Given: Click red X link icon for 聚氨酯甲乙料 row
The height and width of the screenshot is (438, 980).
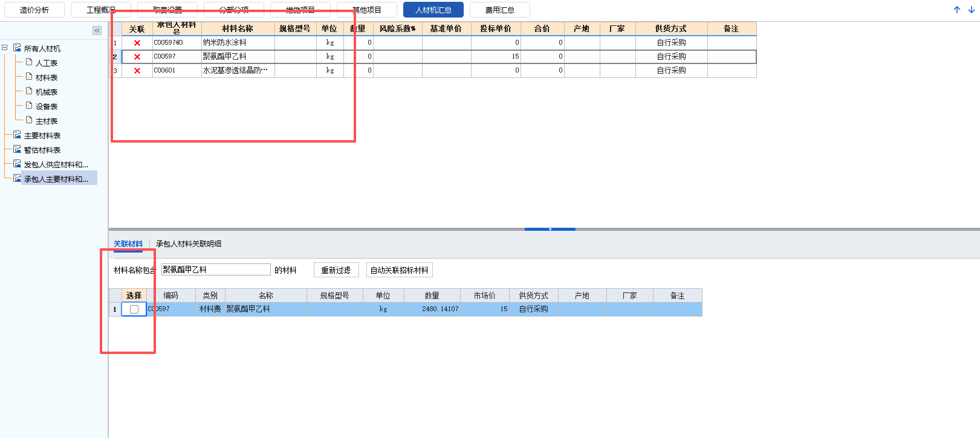Looking at the screenshot, I should [x=137, y=57].
